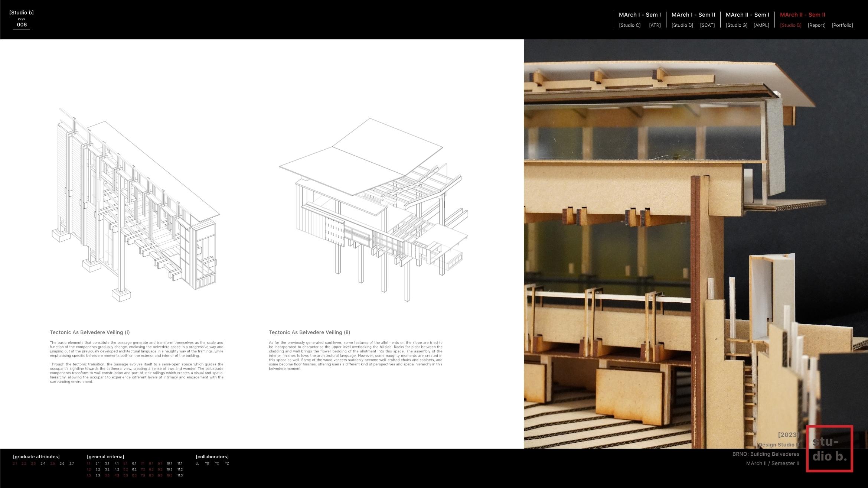Go to [Studio D] page
This screenshot has width=868, height=488.
pyautogui.click(x=682, y=25)
